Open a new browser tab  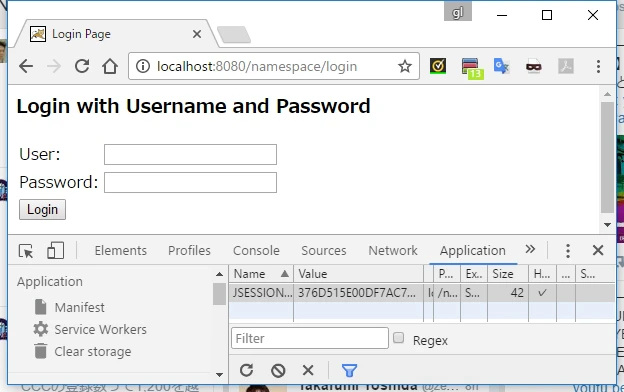point(234,35)
